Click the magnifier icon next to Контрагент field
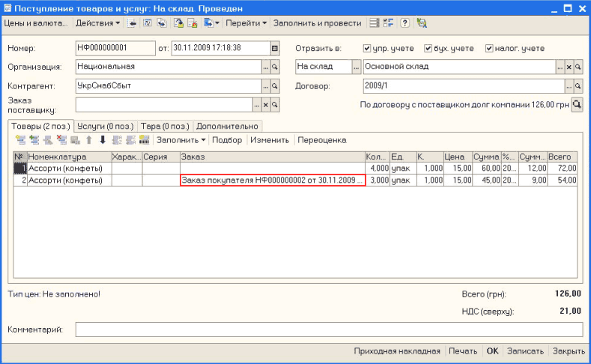 click(275, 86)
